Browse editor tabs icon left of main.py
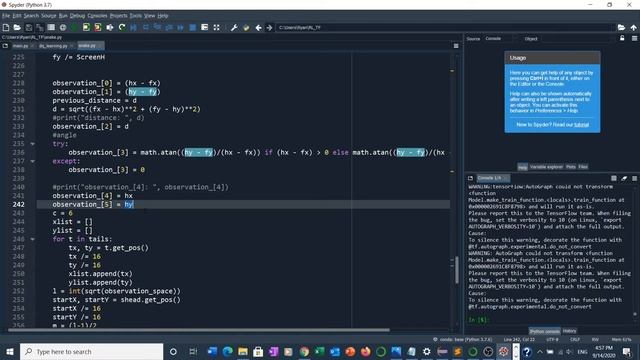 coord(5,46)
